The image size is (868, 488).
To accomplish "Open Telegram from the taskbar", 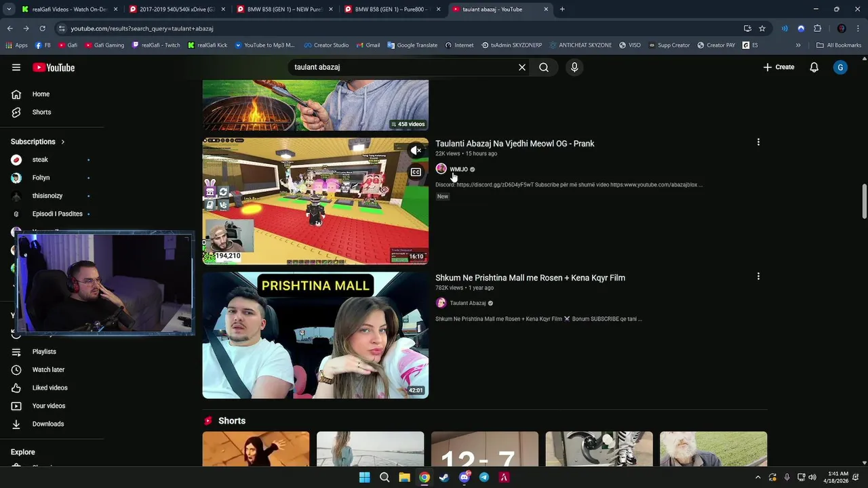I will [484, 477].
